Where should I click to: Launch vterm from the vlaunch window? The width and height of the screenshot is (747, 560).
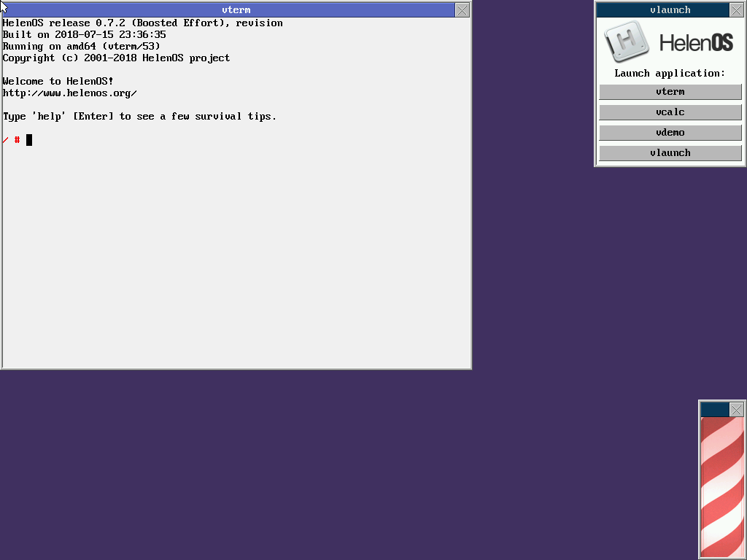click(x=670, y=91)
